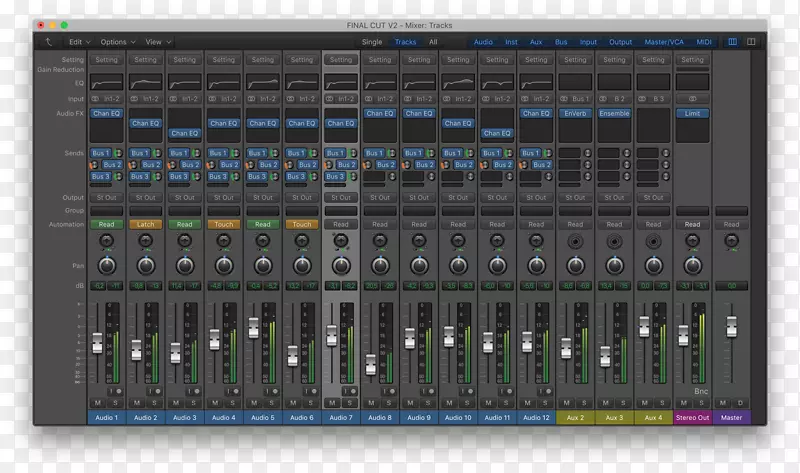Solo the Audio 5 channel
Screen dimensions: 800x473
click(270, 402)
